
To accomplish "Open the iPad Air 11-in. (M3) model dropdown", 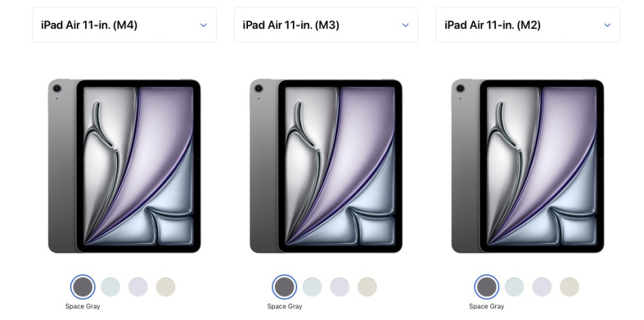I will click(326, 25).
